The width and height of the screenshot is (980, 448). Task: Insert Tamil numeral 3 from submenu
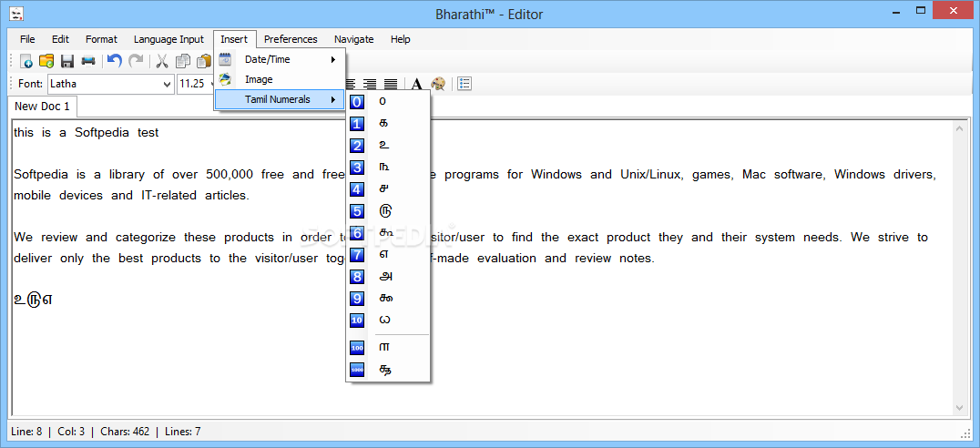(388, 168)
